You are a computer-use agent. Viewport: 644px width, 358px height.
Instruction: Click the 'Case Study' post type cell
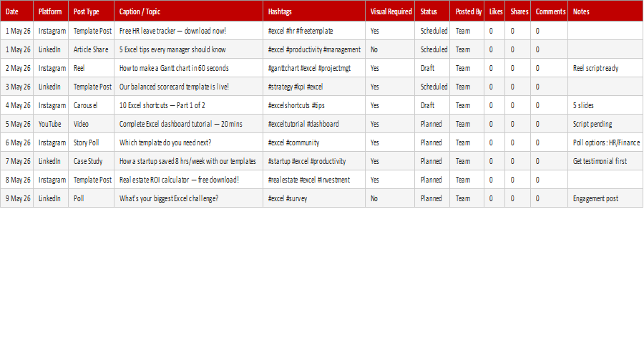click(x=91, y=161)
